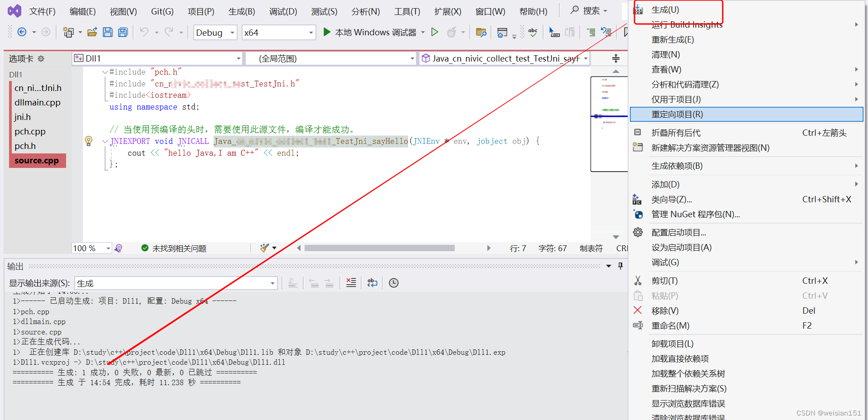The height and width of the screenshot is (420, 868).
Task: Click Start Without Debugging outline play icon
Action: point(435,32)
